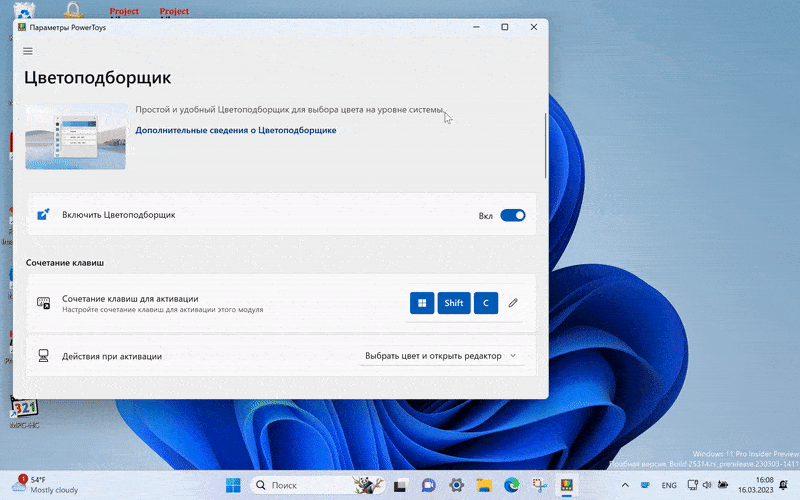Click the network icon in the system tray

click(692, 485)
